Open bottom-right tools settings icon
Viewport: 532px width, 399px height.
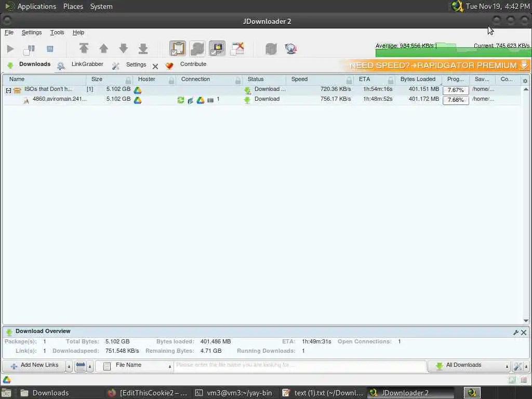click(518, 366)
